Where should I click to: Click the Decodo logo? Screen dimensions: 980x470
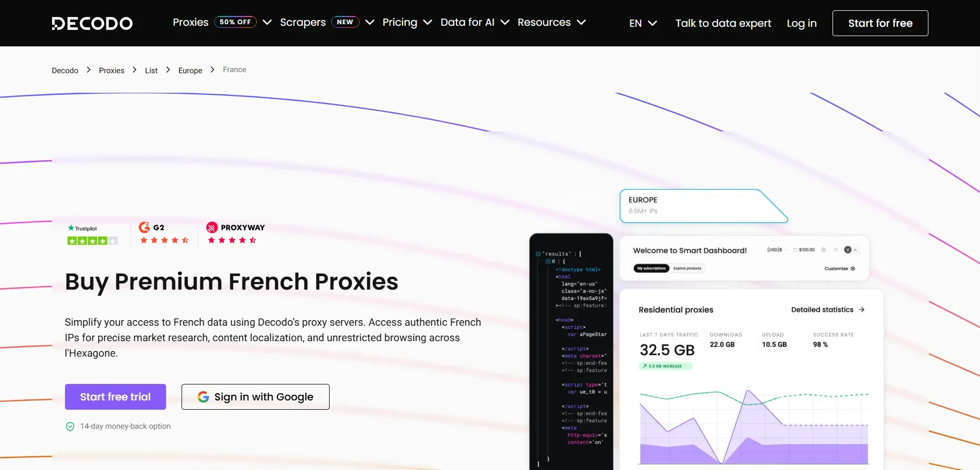(92, 23)
